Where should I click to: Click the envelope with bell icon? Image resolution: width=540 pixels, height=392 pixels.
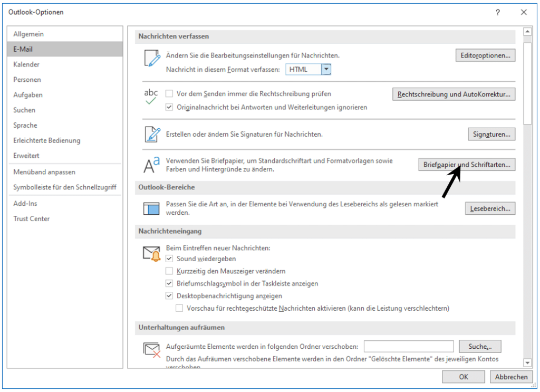tap(152, 254)
